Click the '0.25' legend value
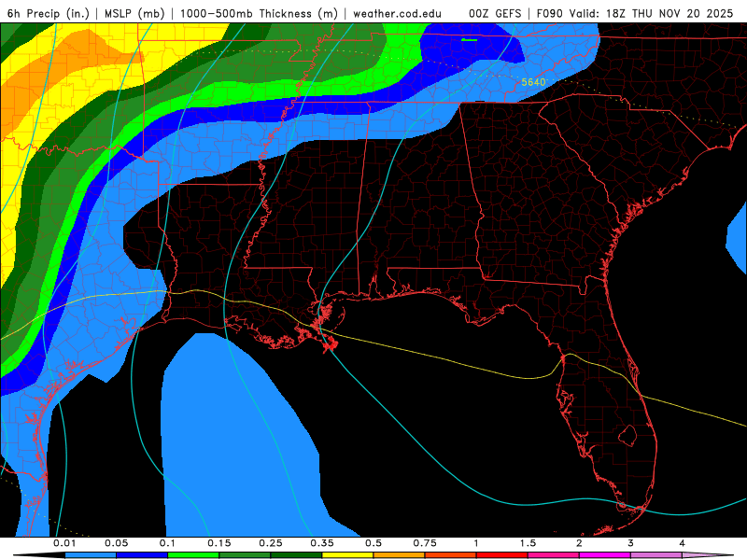Image resolution: width=747 pixels, height=560 pixels. point(271,543)
